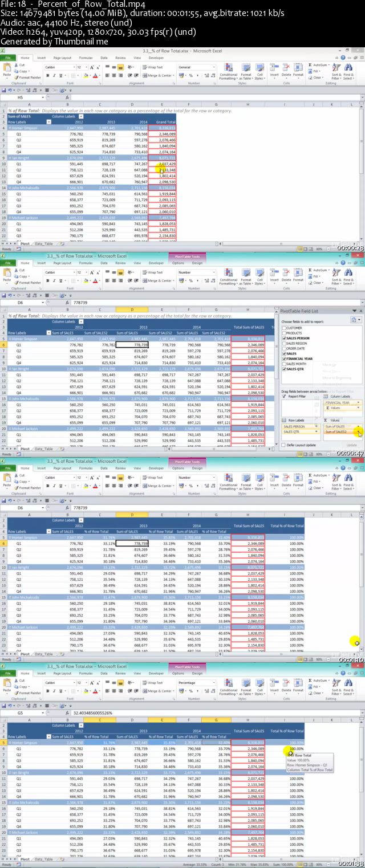Image resolution: width=365 pixels, height=868 pixels.
Task: Switch to Insert tab in 00:00:23 frame
Action: (x=42, y=58)
